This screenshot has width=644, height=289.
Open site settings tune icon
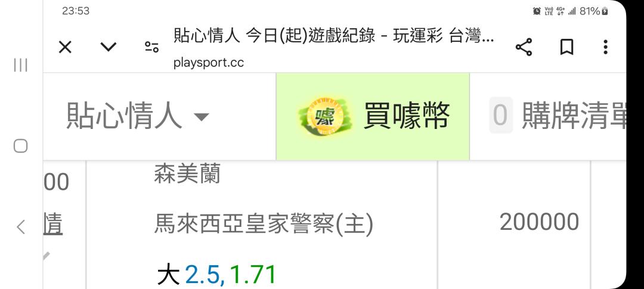(x=151, y=47)
